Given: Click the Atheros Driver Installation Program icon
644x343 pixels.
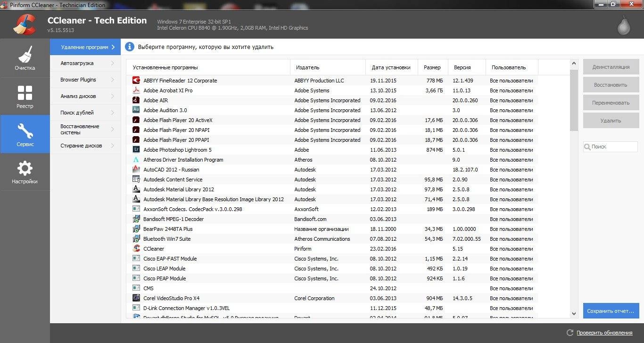Looking at the screenshot, I should click(136, 159).
